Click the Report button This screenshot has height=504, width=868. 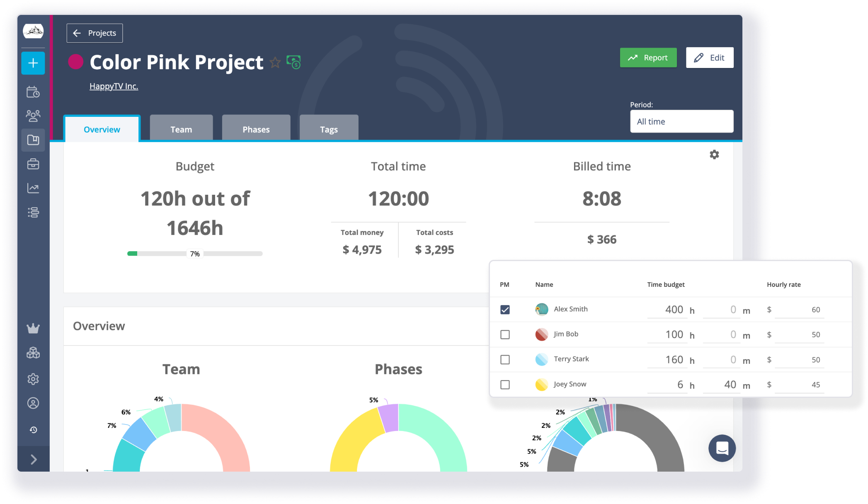[649, 58]
